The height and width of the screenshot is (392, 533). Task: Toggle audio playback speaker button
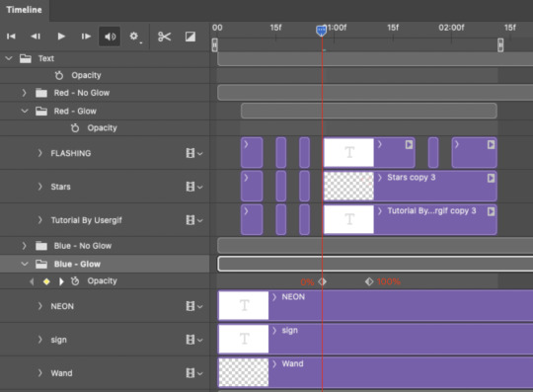(x=110, y=37)
